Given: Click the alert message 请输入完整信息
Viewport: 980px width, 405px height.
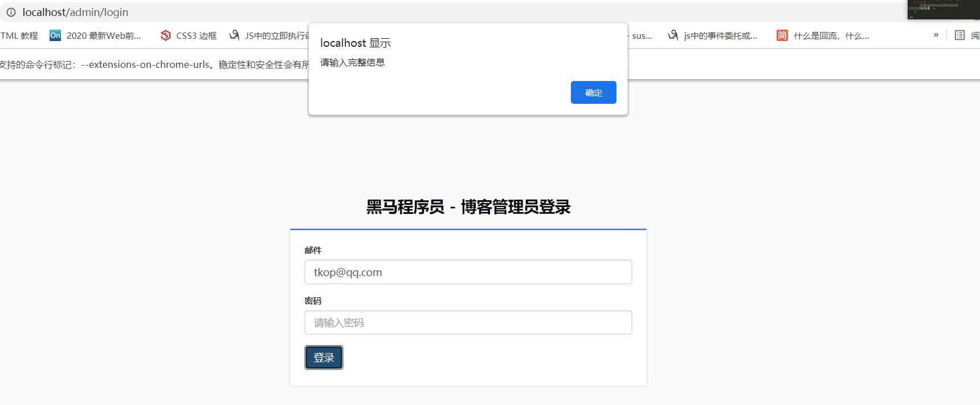Looking at the screenshot, I should (x=353, y=62).
